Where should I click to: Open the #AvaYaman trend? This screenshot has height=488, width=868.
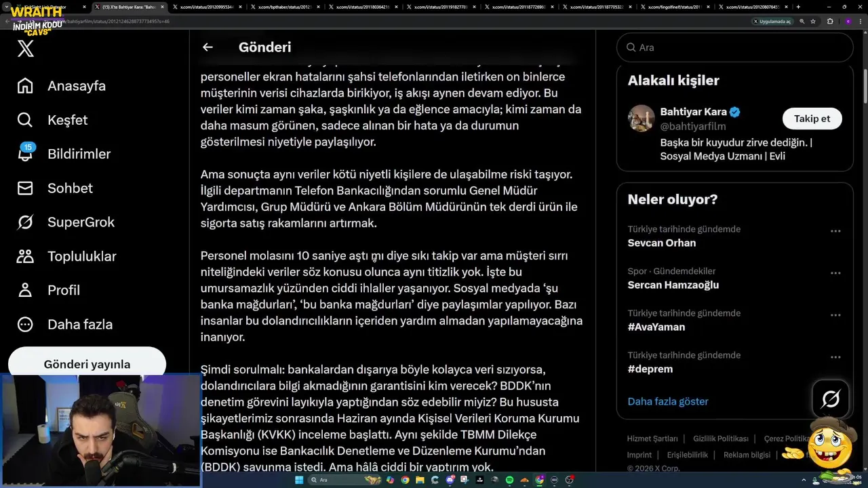coord(656,327)
